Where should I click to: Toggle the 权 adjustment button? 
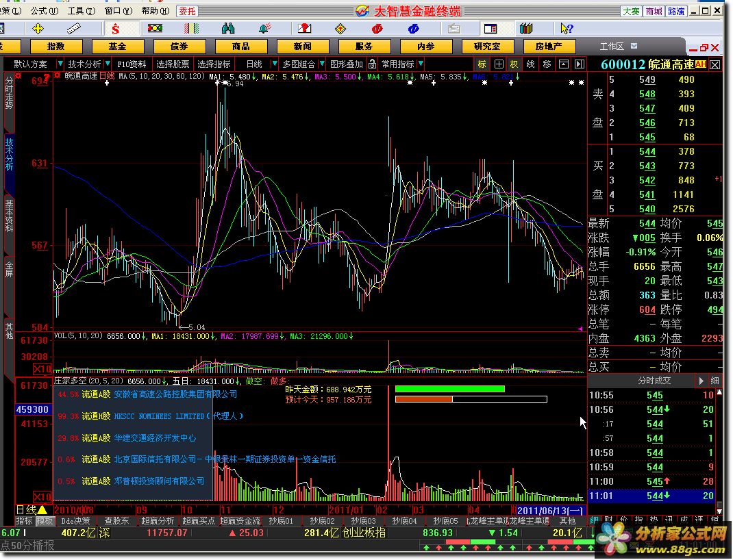(x=514, y=64)
